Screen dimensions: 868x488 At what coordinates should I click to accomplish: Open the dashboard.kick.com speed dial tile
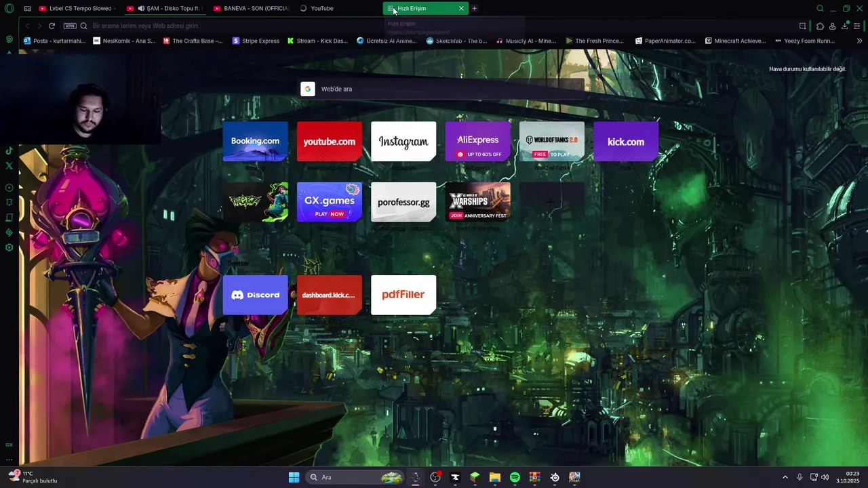[329, 295]
